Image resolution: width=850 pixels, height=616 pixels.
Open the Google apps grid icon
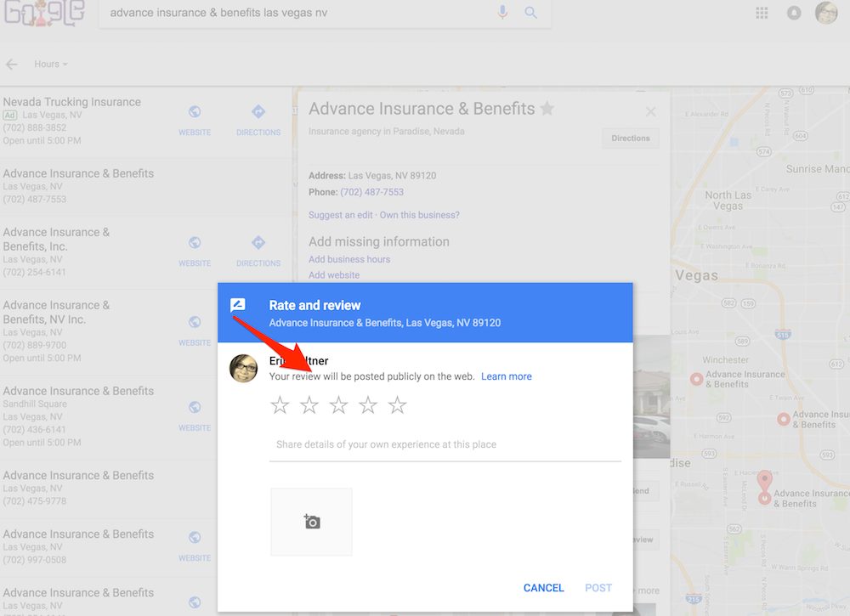[x=762, y=13]
